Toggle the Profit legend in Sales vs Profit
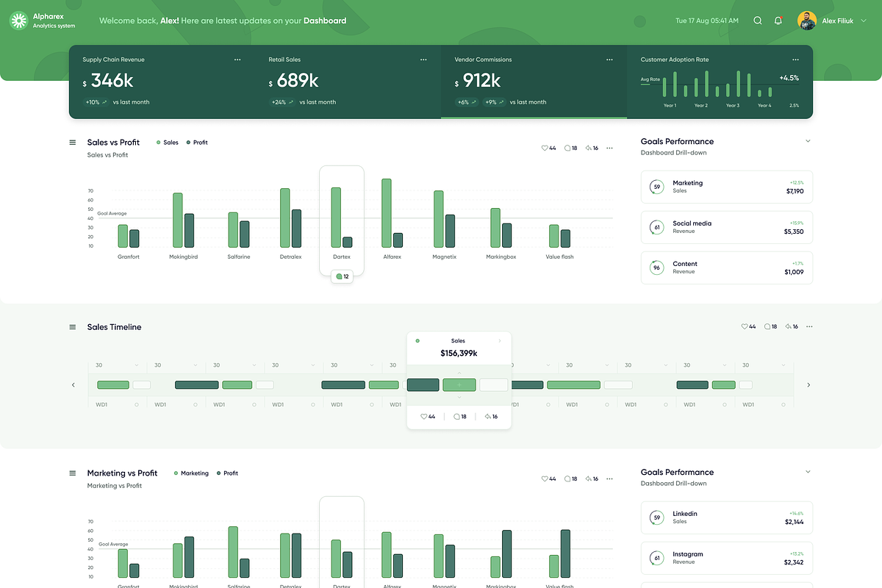Viewport: 882px width, 588px height. tap(197, 143)
